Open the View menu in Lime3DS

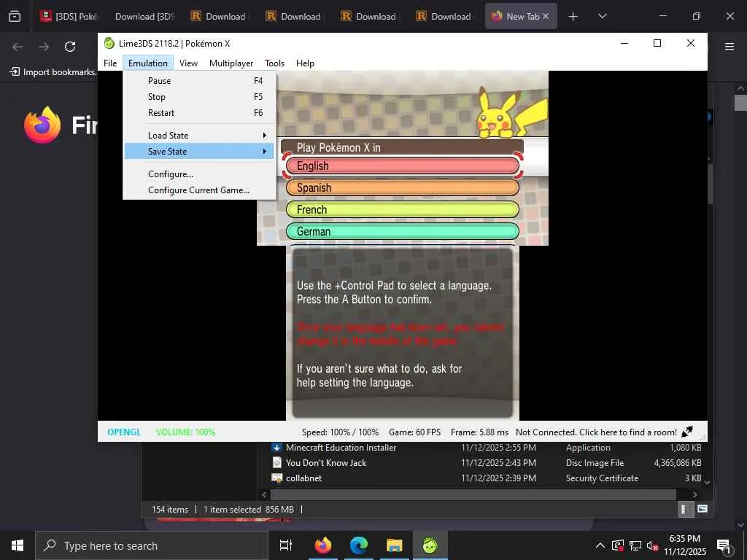click(188, 63)
